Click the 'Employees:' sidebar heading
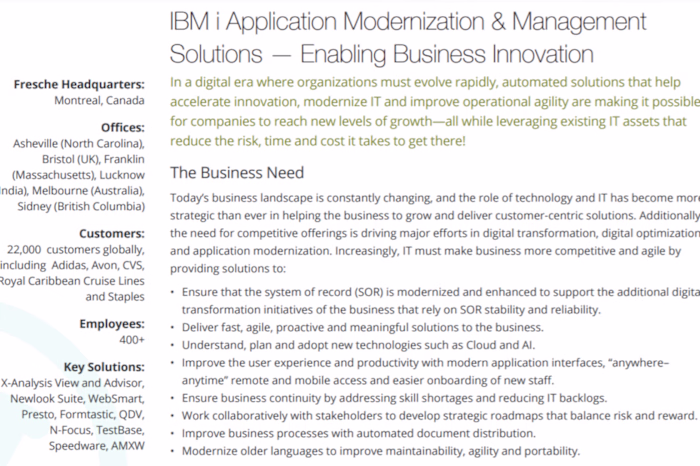This screenshot has width=700, height=466. pyautogui.click(x=112, y=324)
